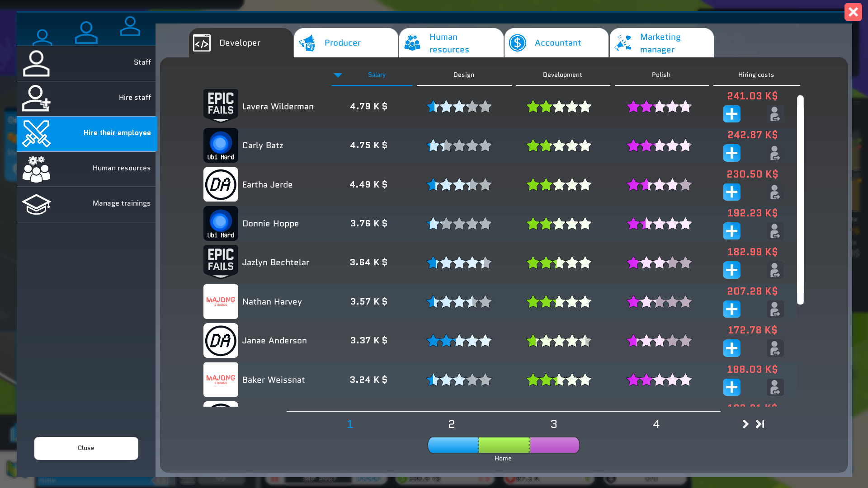This screenshot has height=488, width=868.
Task: Sort by Hiring costs column header
Action: [756, 75]
